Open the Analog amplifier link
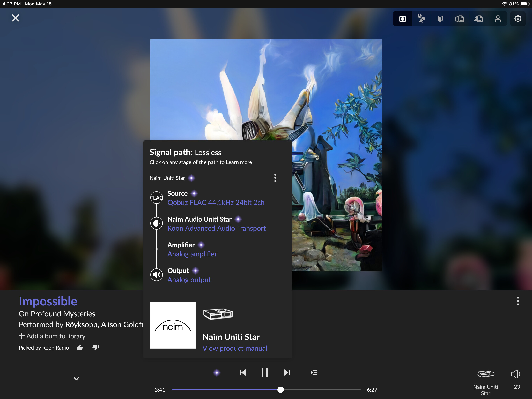Screen dimensions: 532x399 click(x=192, y=254)
